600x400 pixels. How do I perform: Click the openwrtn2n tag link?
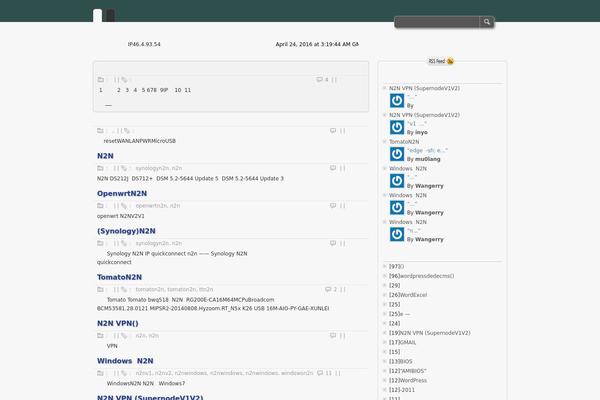[152, 206]
